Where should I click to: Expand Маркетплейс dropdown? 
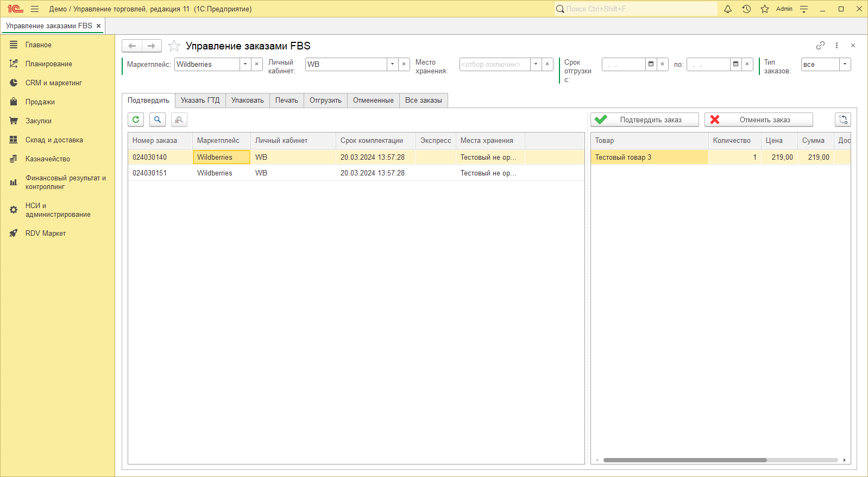pyautogui.click(x=245, y=64)
